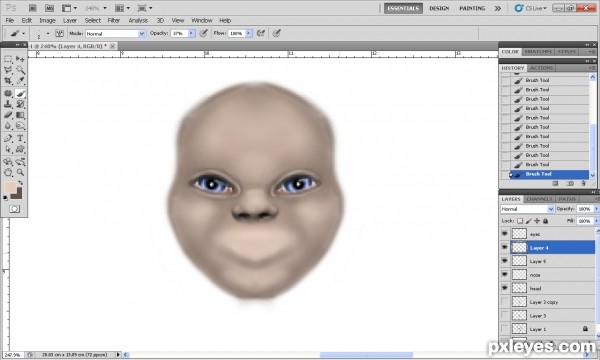This screenshot has height=360, width=600.
Task: Switch to the Channels tab
Action: click(539, 199)
